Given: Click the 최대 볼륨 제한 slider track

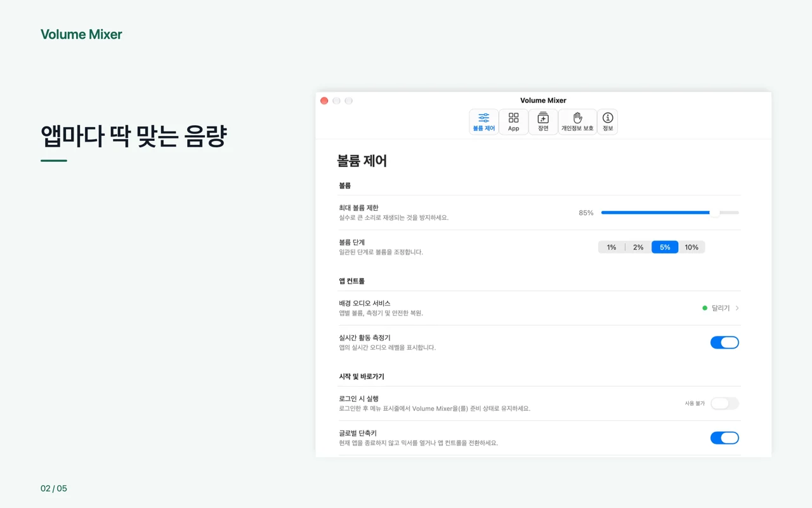Looking at the screenshot, I should (x=670, y=213).
